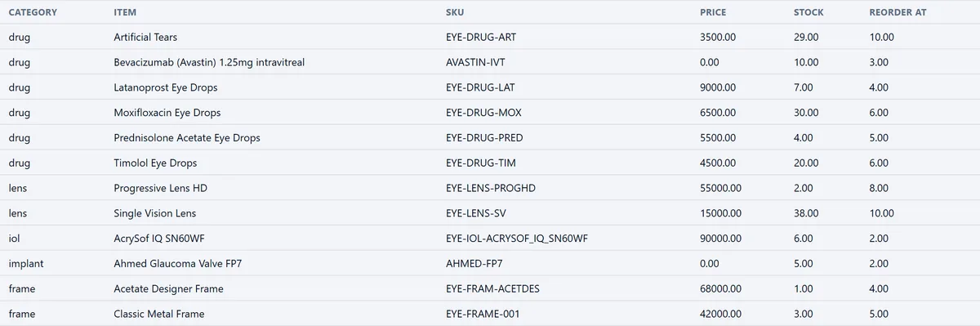
Task: Click the Latanoprost Eye Drops item
Action: tap(166, 87)
